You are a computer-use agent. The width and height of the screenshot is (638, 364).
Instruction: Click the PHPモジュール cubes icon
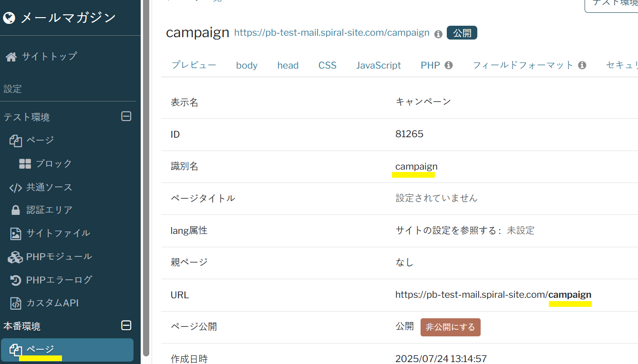point(15,257)
